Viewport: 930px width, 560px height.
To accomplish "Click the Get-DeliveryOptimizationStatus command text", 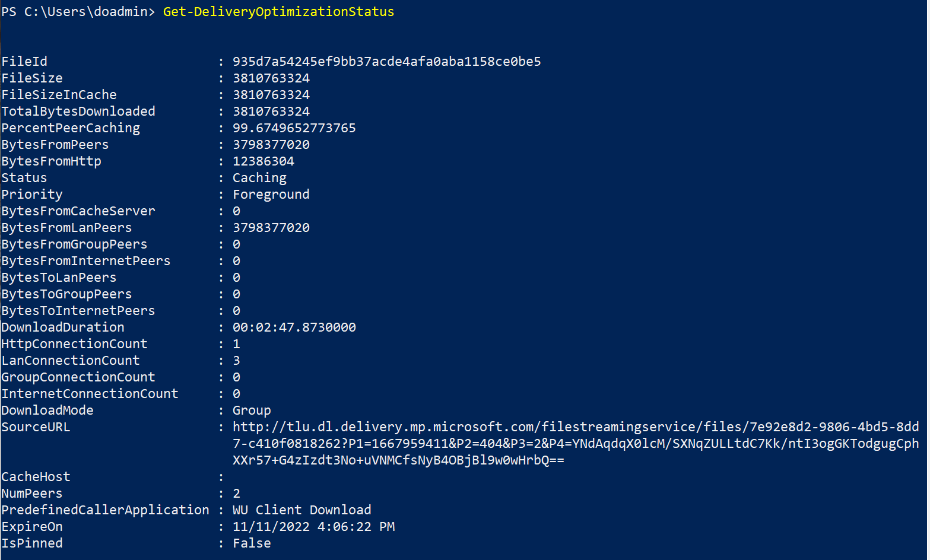I will pyautogui.click(x=278, y=12).
